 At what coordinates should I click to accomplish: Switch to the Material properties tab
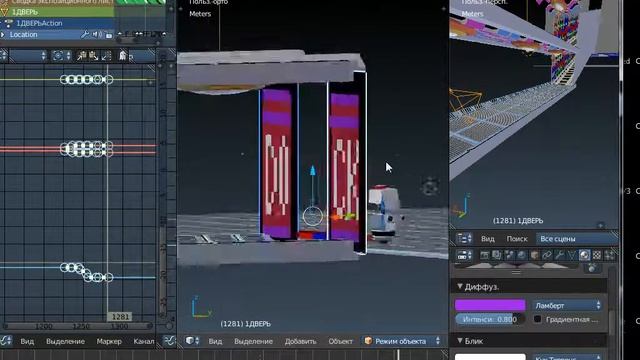coord(584,256)
